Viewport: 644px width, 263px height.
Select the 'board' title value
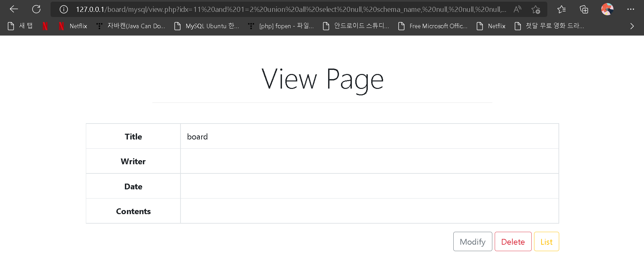[x=197, y=137]
